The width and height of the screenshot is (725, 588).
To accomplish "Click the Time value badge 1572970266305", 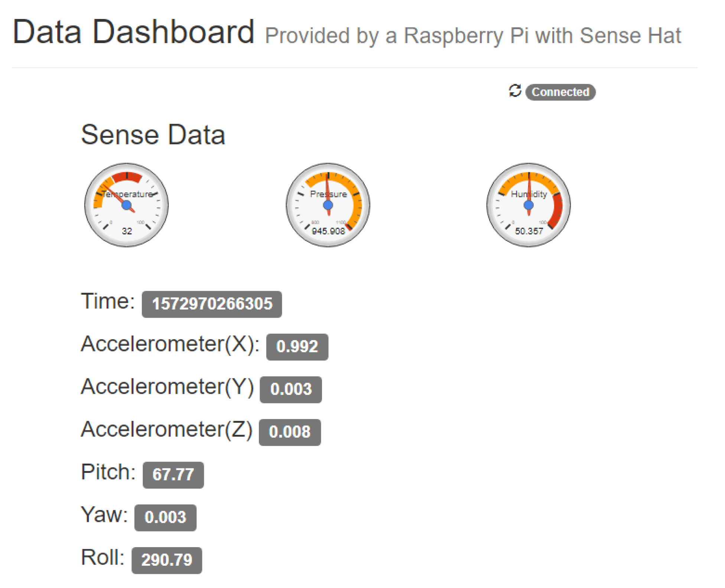I will 212,304.
